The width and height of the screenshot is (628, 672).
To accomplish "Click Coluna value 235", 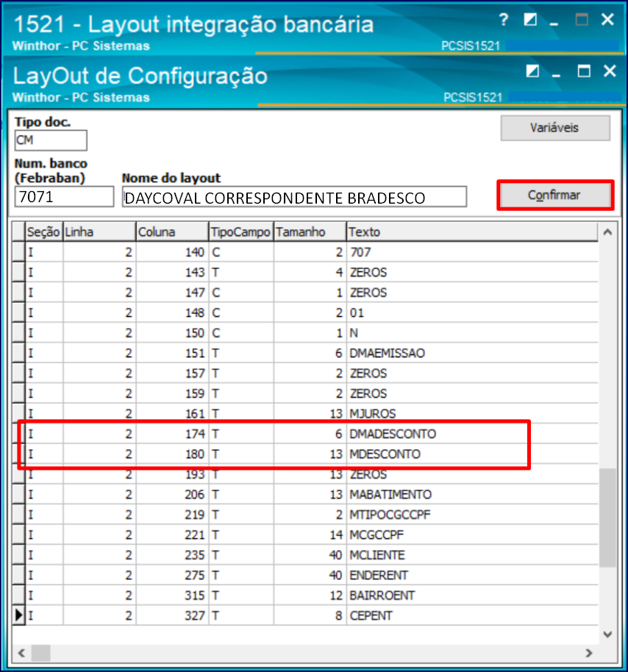I will pos(172,555).
